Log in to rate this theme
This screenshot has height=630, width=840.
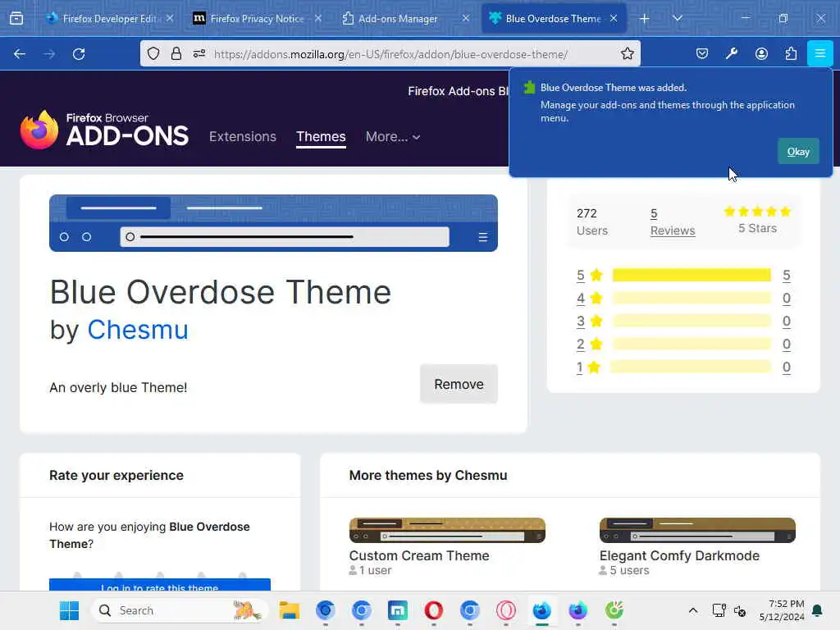click(x=160, y=585)
